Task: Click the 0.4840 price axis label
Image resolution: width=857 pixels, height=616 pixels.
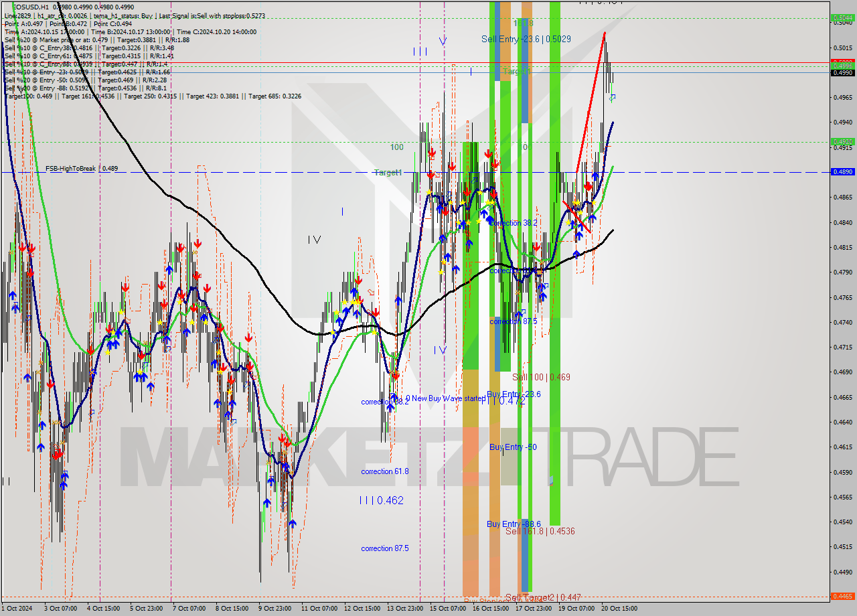Action: tap(843, 223)
